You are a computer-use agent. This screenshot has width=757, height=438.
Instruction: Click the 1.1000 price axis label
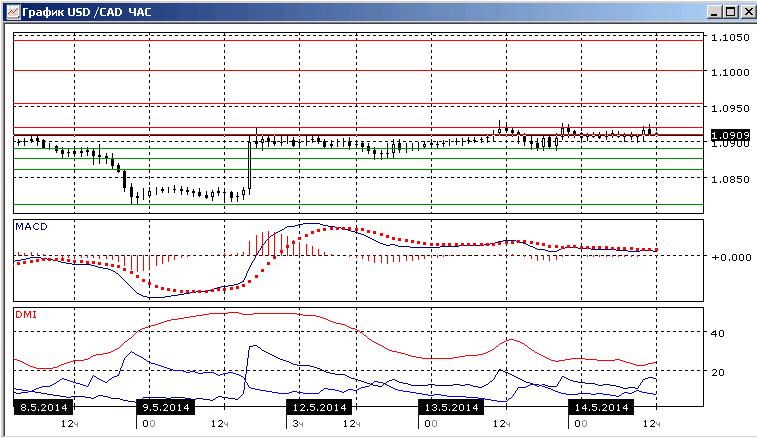coord(730,72)
